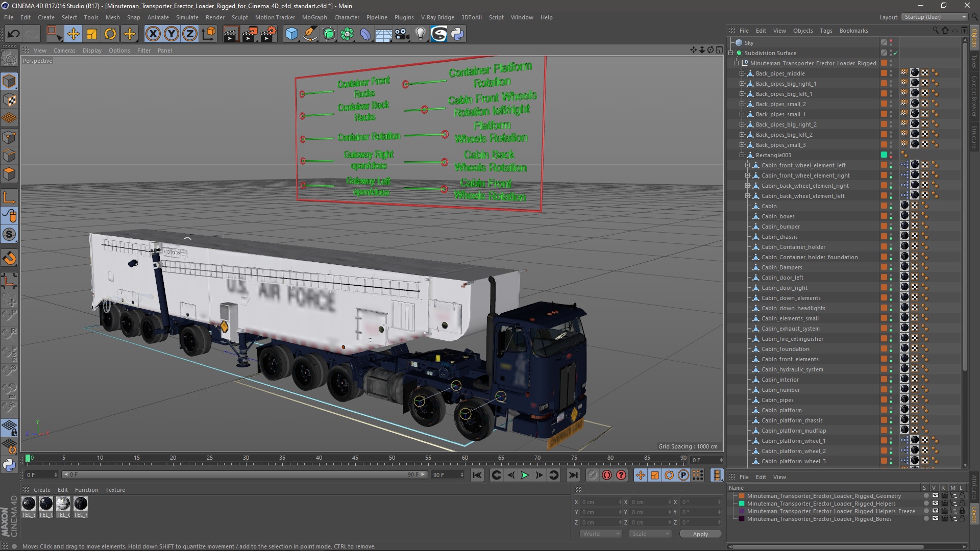Image resolution: width=980 pixels, height=551 pixels.
Task: Click the X position input field
Action: pyautogui.click(x=601, y=502)
